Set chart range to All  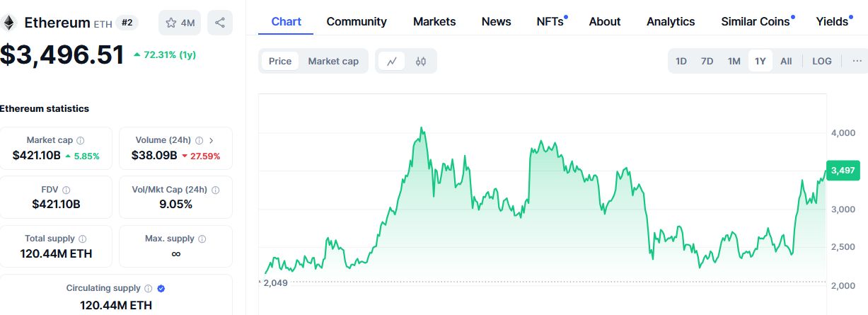click(786, 61)
